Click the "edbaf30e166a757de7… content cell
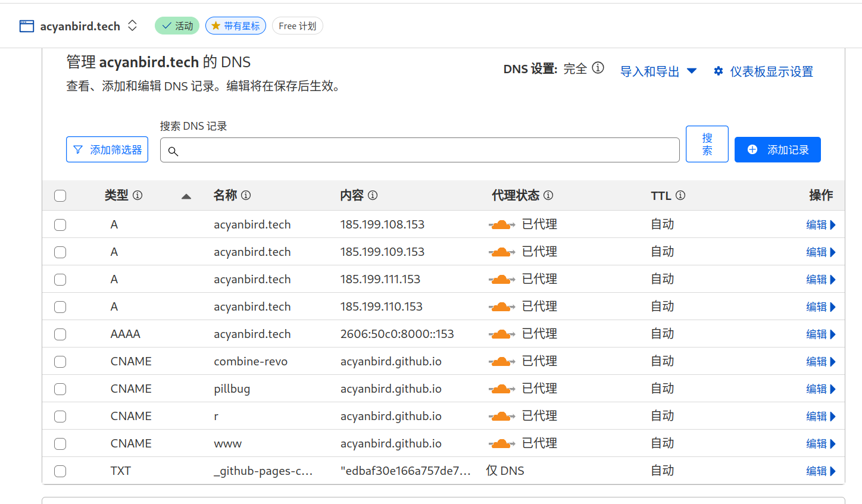The width and height of the screenshot is (862, 504). (405, 471)
